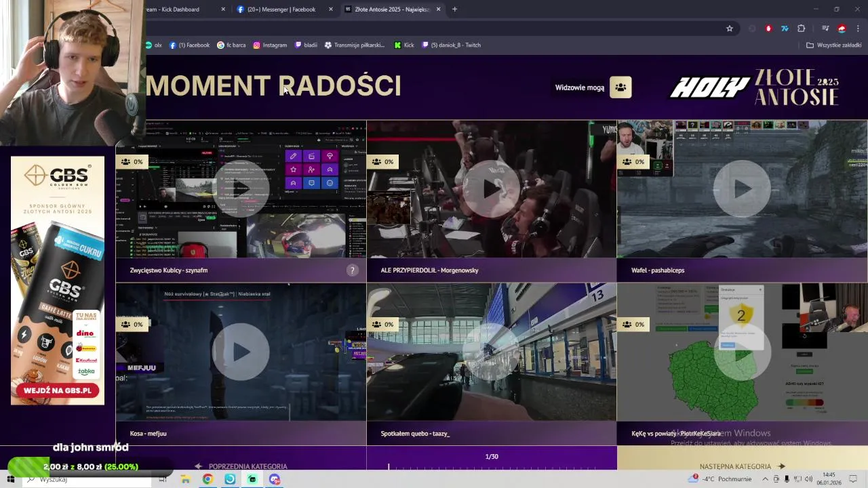Screen dimensions: 868x488
Task: Click the blue 7TV extension icon
Action: pos(785,28)
